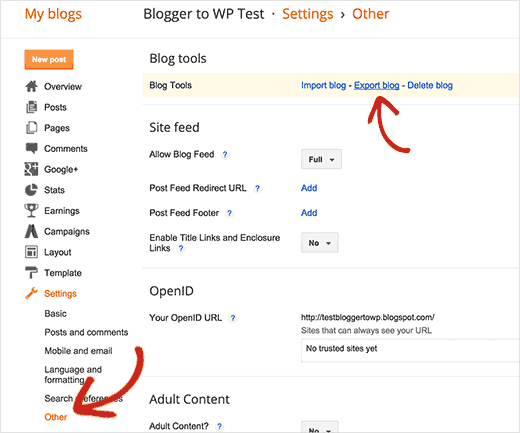Click the My blogs header link

tap(53, 14)
